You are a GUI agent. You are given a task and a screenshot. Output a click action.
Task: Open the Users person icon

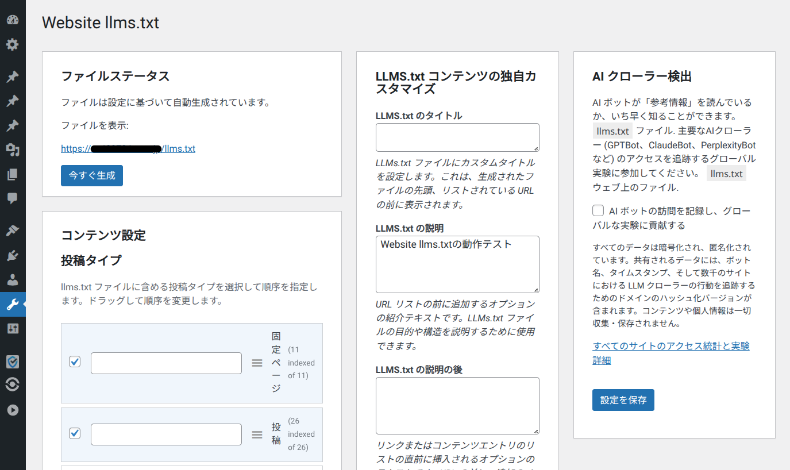(x=13, y=280)
